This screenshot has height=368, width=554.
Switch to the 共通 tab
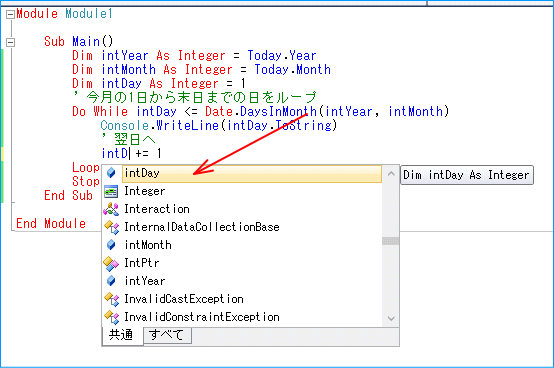tap(122, 335)
